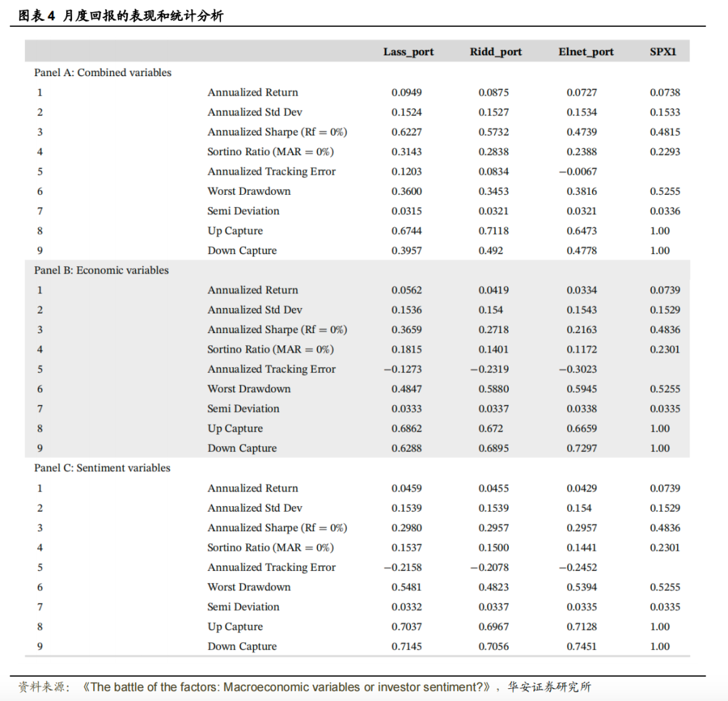Click Panel A 'Annualized Return' row label
The width and height of the screenshot is (728, 701).
pyautogui.click(x=253, y=92)
